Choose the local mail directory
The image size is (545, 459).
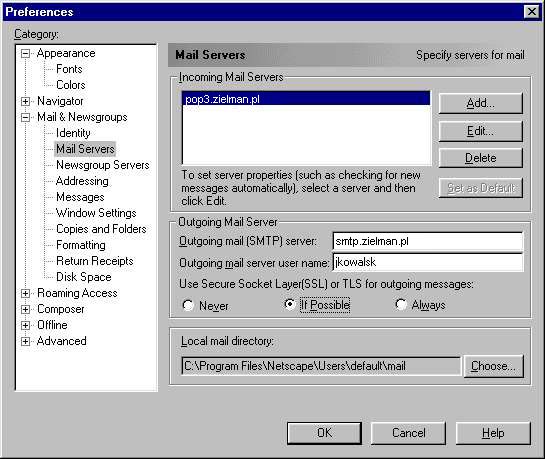[494, 366]
